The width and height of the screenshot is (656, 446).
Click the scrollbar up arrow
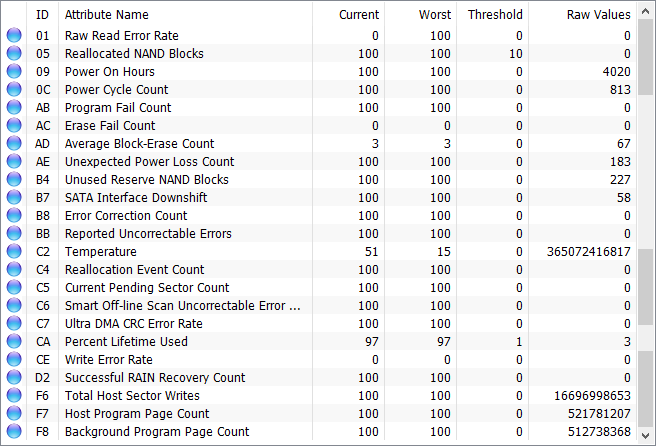646,11
